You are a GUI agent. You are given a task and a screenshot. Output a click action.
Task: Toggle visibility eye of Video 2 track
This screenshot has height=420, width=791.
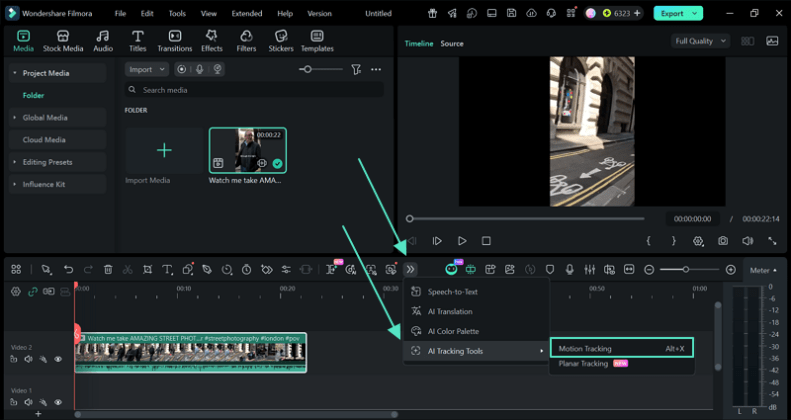pyautogui.click(x=58, y=359)
